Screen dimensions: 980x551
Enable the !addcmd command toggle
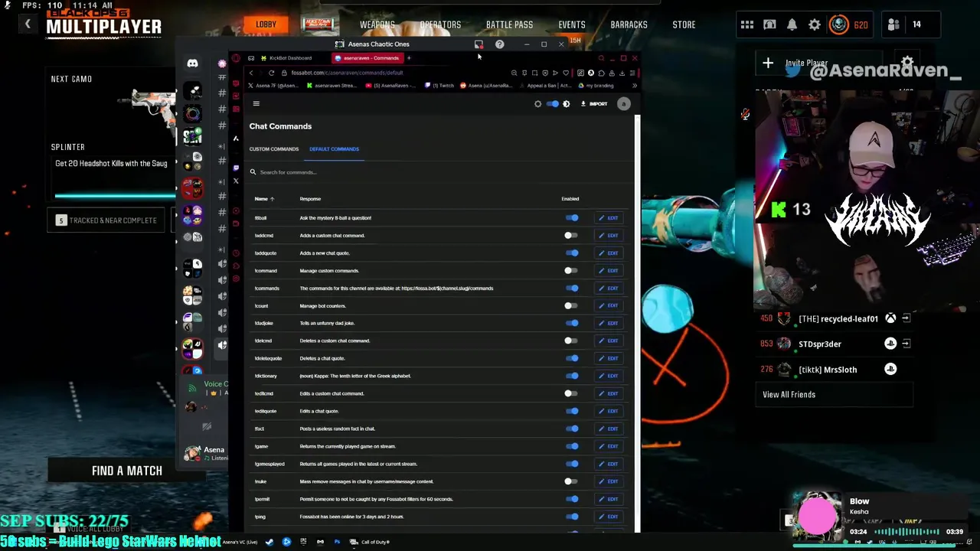(570, 236)
